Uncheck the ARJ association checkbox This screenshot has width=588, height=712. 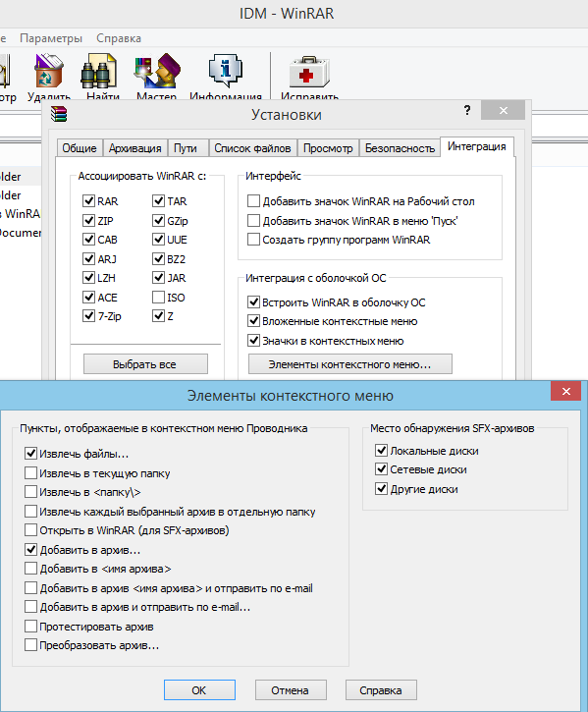(x=88, y=259)
